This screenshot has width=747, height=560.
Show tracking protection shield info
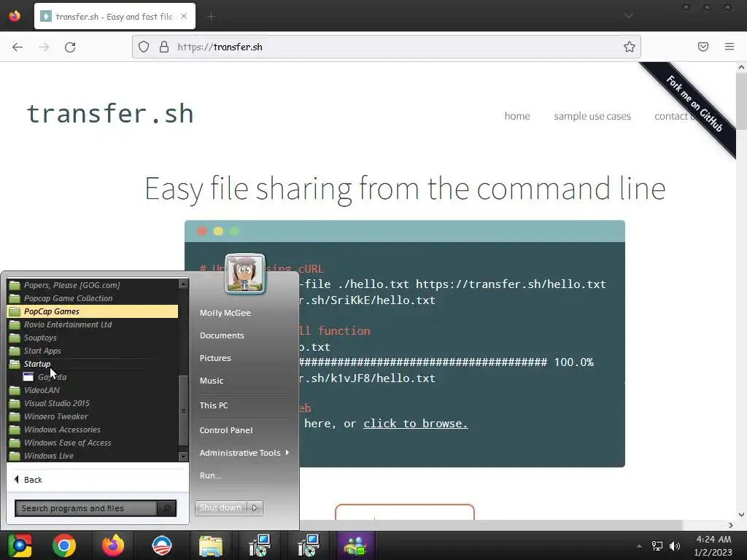point(144,47)
